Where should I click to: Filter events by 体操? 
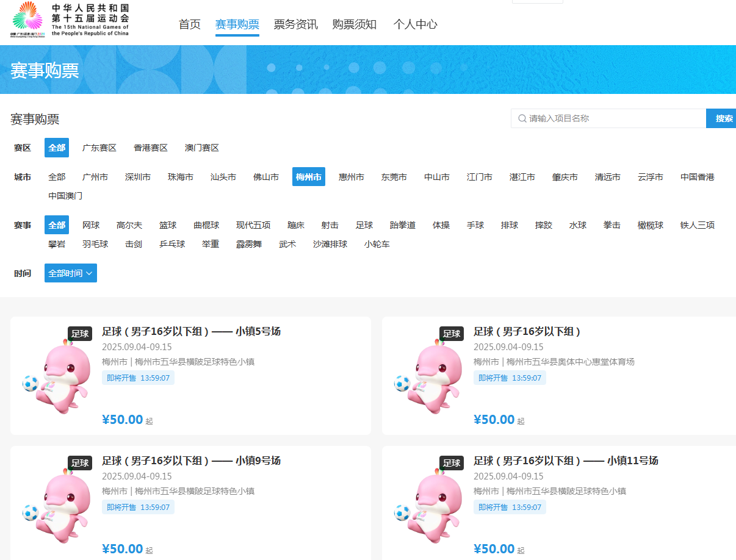(x=441, y=225)
